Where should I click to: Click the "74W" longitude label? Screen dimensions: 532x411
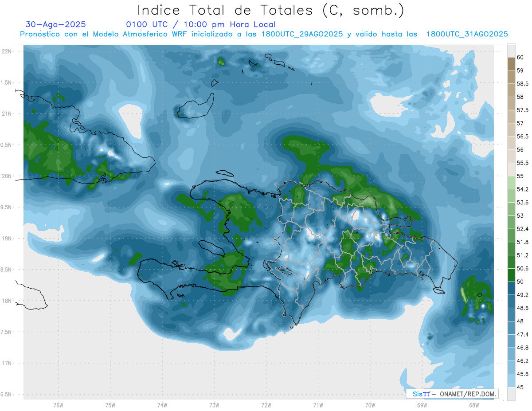coord(162,405)
